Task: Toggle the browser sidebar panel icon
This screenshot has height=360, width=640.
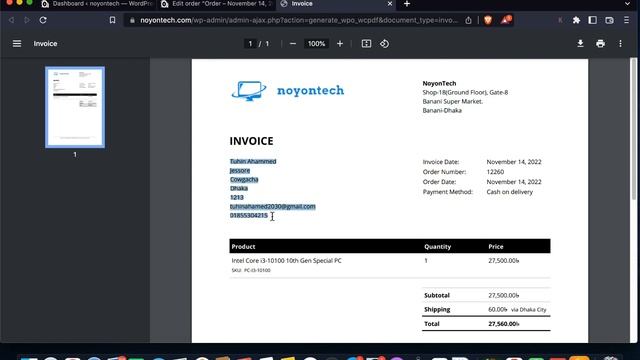Action: tap(593, 20)
